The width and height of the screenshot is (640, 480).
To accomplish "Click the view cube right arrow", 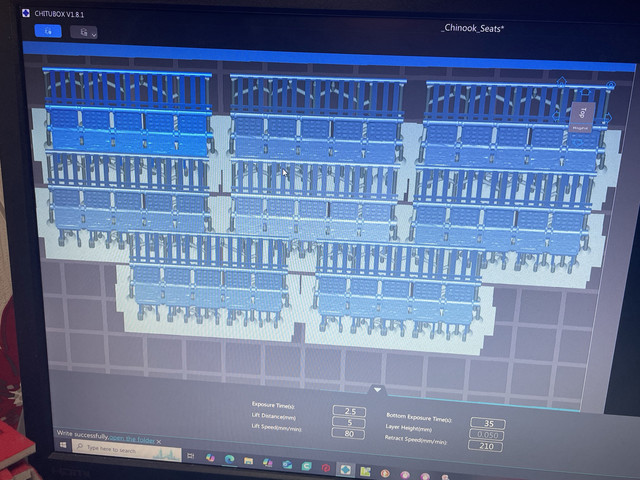I will (x=608, y=117).
